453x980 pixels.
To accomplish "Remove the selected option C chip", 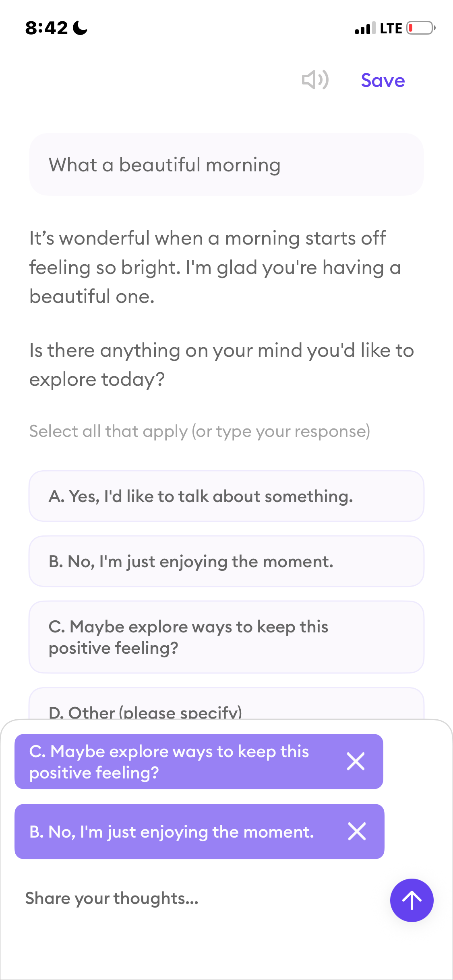I will (x=356, y=762).
